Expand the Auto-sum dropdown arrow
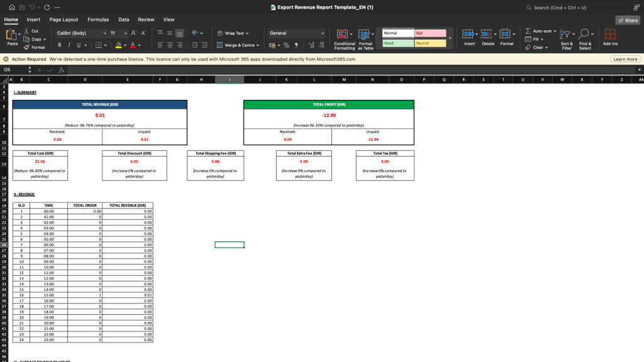Screen dimensions: 644x362 click(555, 31)
